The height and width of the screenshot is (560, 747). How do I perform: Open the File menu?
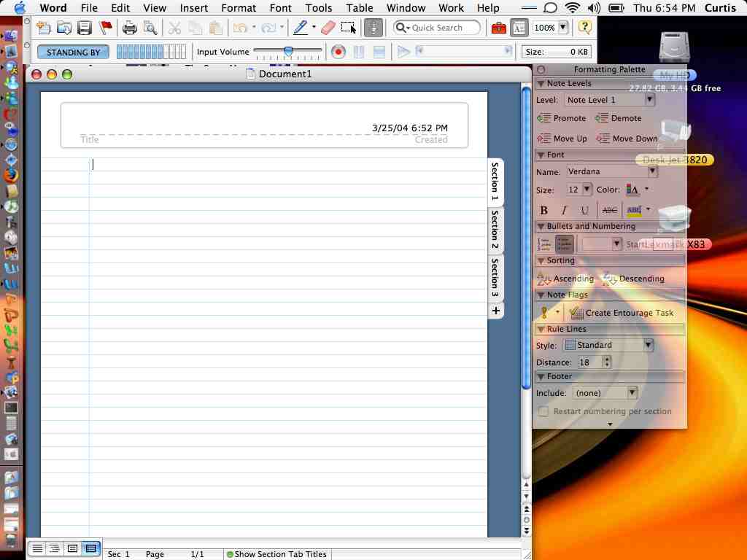click(89, 7)
